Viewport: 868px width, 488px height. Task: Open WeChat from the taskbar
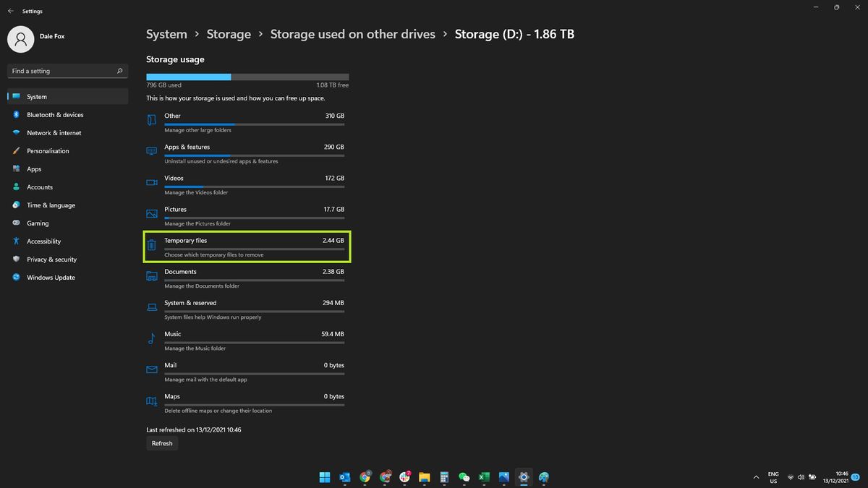coord(464,477)
